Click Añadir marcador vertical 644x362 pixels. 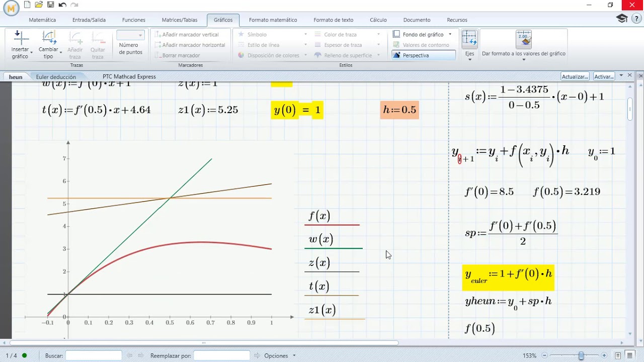pos(186,35)
